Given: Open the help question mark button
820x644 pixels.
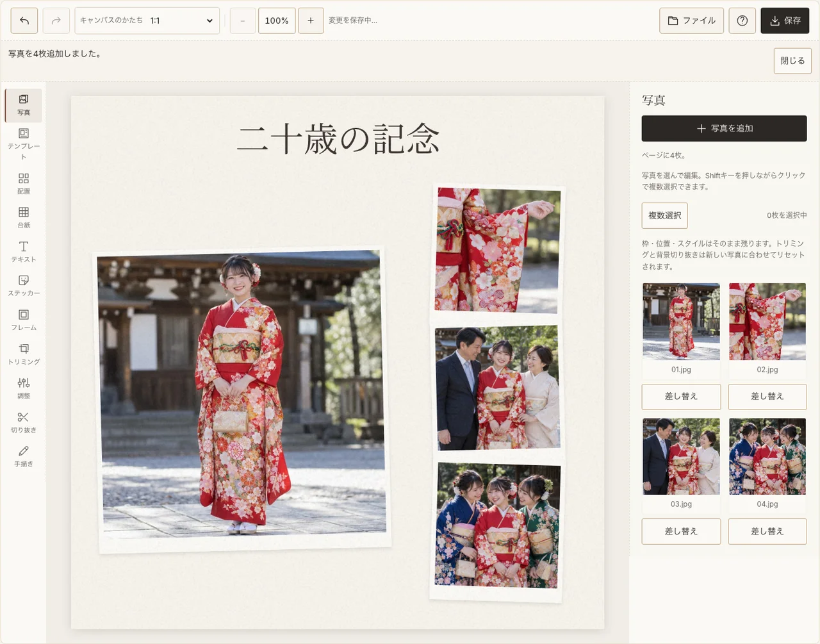Looking at the screenshot, I should click(x=742, y=21).
